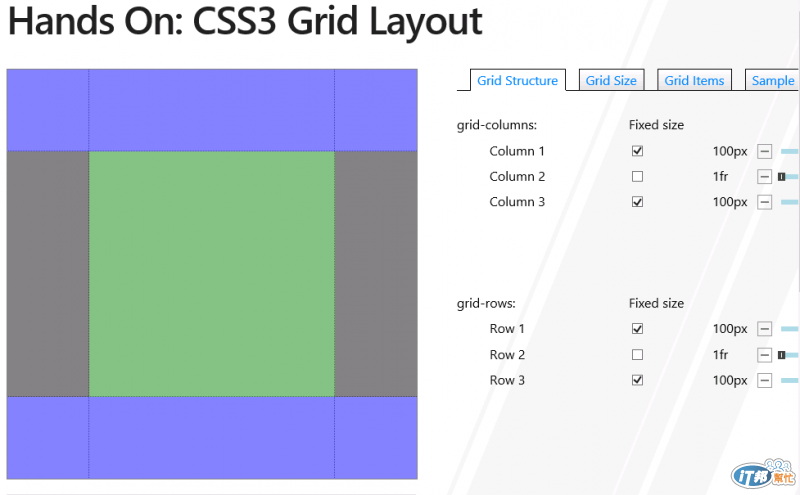Screen dimensions: 800x495
Task: Switch to the Grid Size tab
Action: 611,80
